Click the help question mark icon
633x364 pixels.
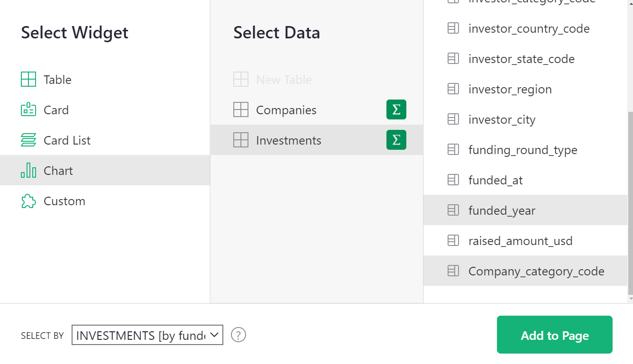[x=239, y=335]
